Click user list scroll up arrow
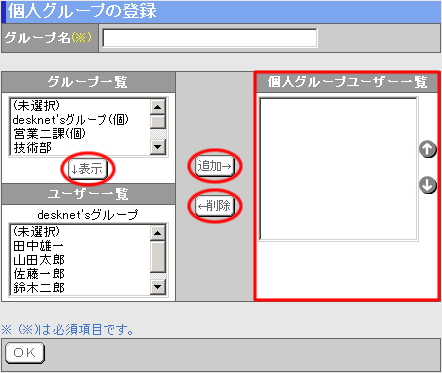Screen dimensions: 442x373 [158, 233]
